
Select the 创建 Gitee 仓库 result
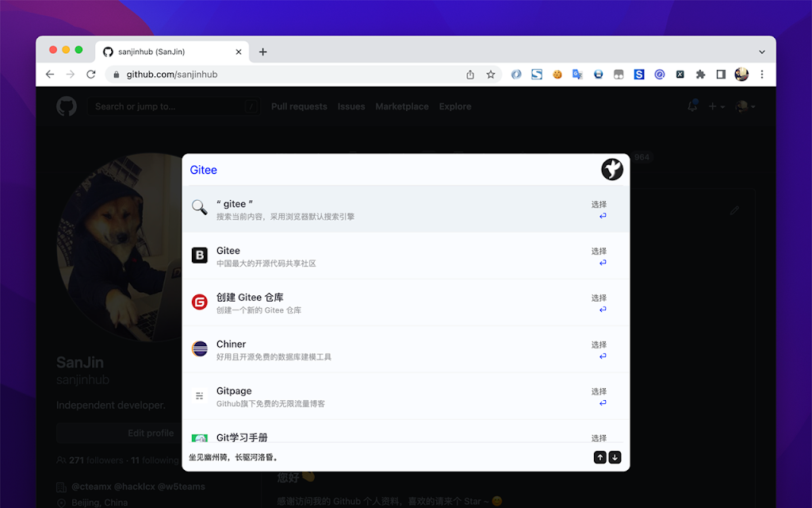pos(406,302)
